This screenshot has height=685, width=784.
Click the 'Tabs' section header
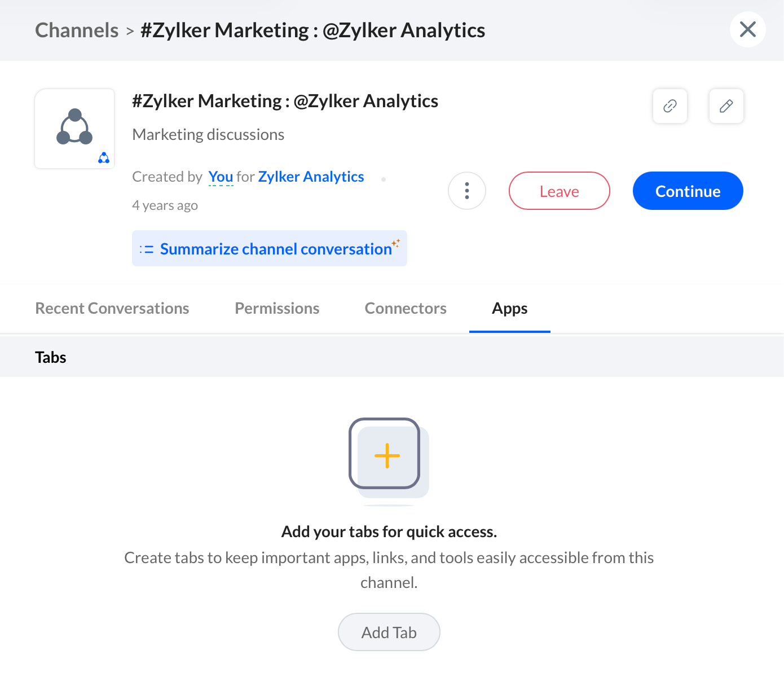51,357
